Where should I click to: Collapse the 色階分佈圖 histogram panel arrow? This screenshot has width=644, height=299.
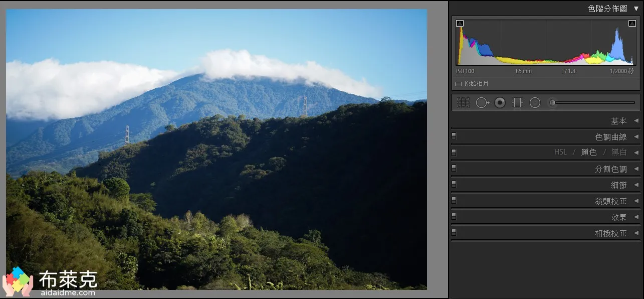636,9
